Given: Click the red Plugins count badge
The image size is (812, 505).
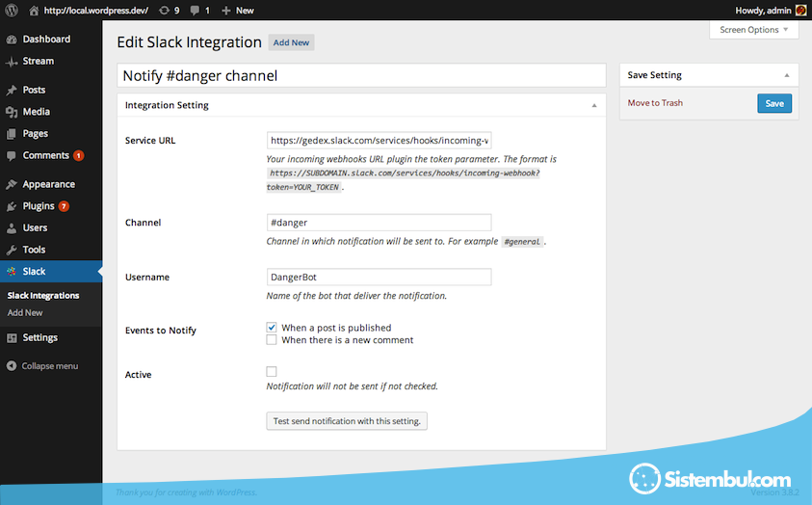Looking at the screenshot, I should click(64, 206).
